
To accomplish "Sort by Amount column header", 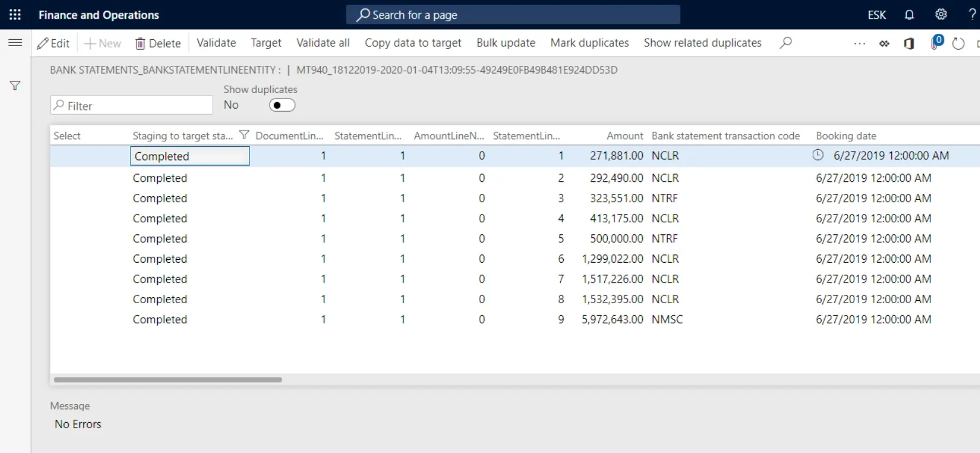I will click(625, 136).
